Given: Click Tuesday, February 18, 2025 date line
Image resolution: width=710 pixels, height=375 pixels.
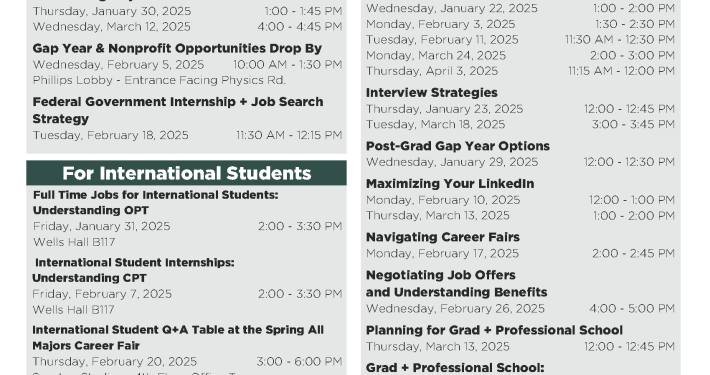Looking at the screenshot, I should click(110, 135).
